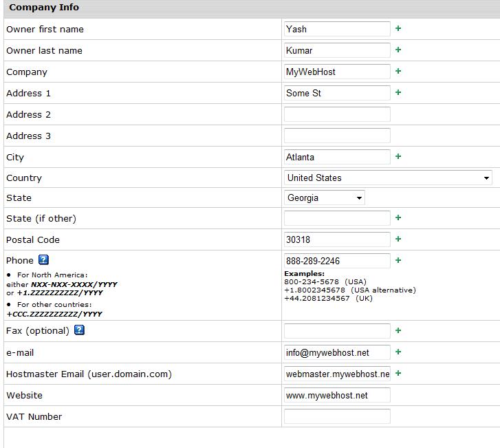Click the plus icon beside Fax field

pos(398,330)
